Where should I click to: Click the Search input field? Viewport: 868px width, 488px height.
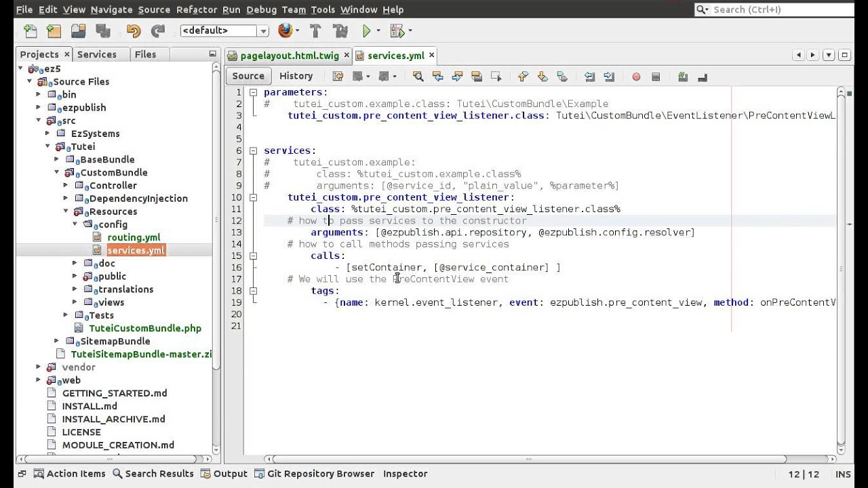(780, 9)
